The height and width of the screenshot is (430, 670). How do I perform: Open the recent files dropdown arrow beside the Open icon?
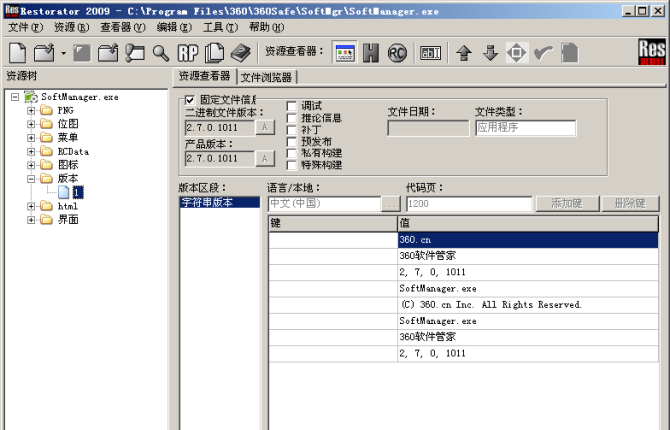pos(63,53)
